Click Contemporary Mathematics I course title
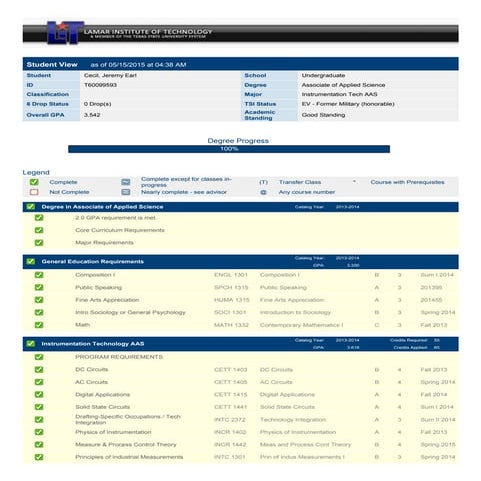This screenshot has height=481, width=481. [x=301, y=325]
